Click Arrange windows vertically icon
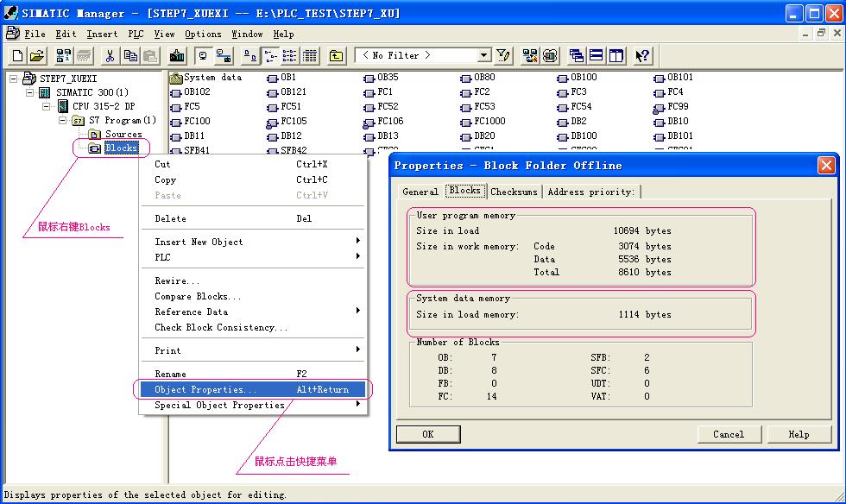846x504 pixels. coord(616,55)
